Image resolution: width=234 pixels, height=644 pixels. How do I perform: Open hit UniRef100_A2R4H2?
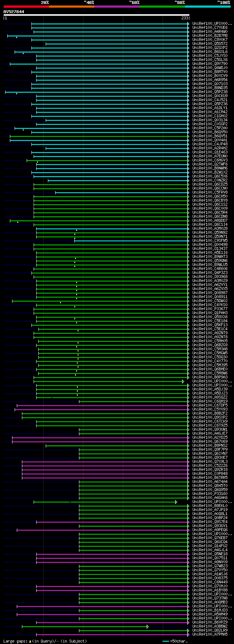coord(210,148)
